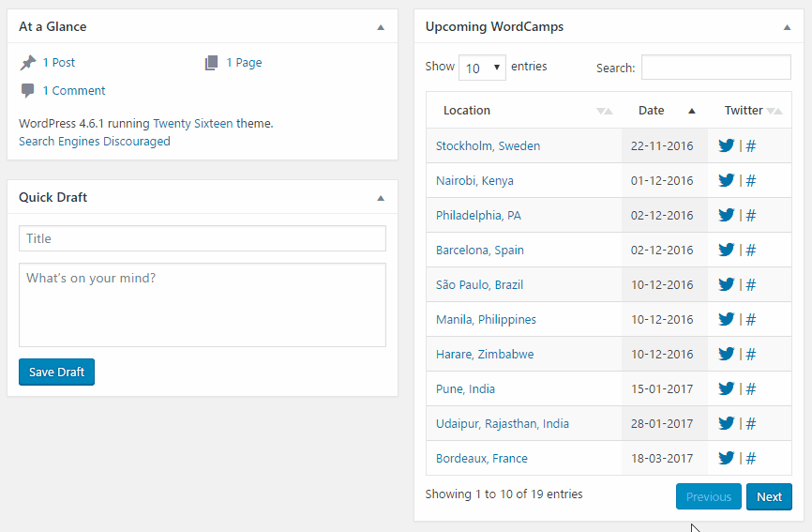Click hashtag link in Bordeaux, France row
The width and height of the screenshot is (812, 532).
pyautogui.click(x=751, y=459)
